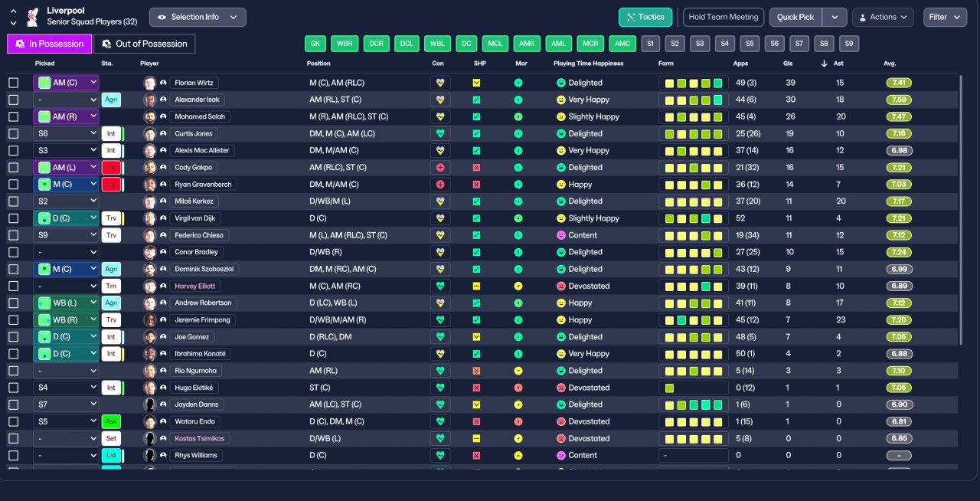
Task: Click Jeremie Frimpong's face portrait
Action: [x=149, y=319]
